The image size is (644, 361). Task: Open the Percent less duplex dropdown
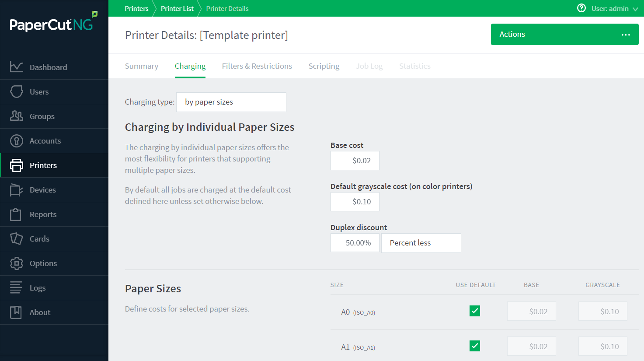[x=421, y=243]
